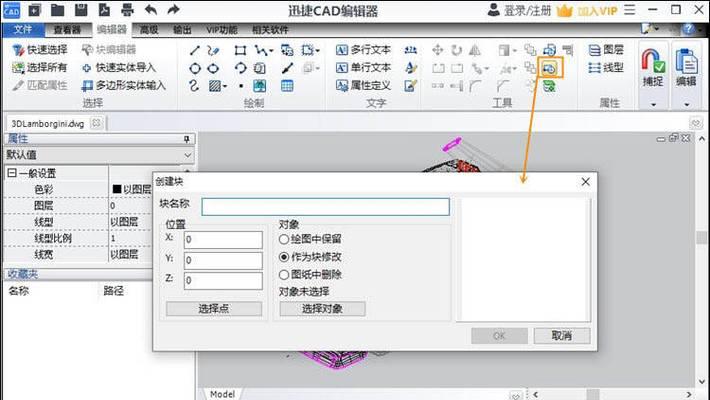Select the 3DLamborgini.dwg document tab
Viewport: 710px width, 400px height.
[x=48, y=124]
